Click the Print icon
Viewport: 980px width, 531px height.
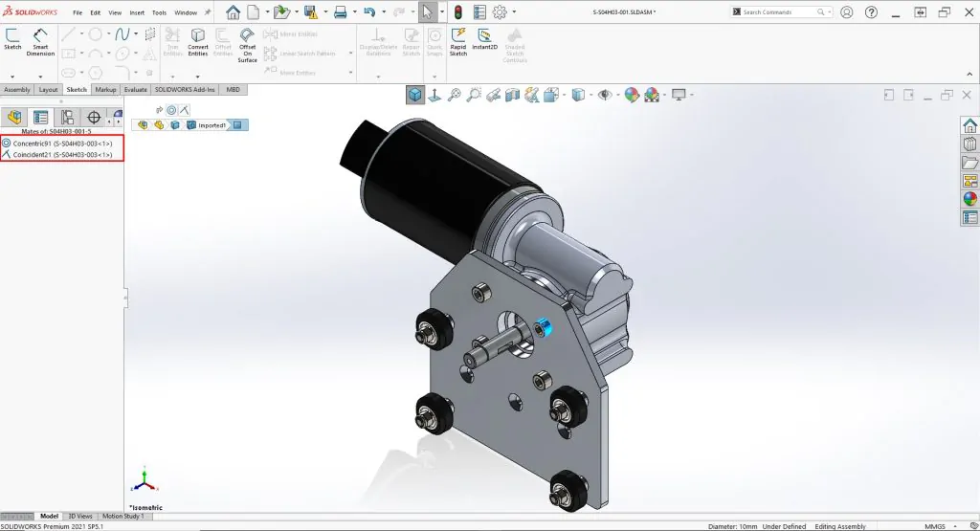pyautogui.click(x=340, y=11)
